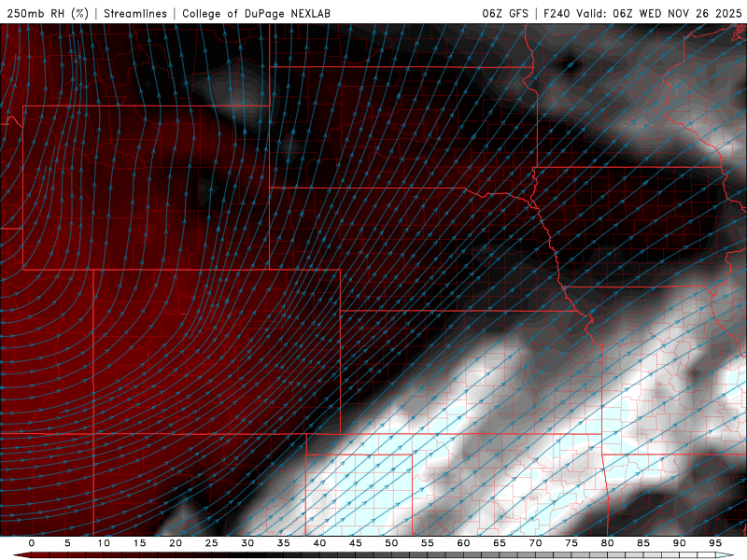Click the '250mb RH (%)' title text
Image resolution: width=747 pixels, height=560 pixels.
pyautogui.click(x=48, y=13)
